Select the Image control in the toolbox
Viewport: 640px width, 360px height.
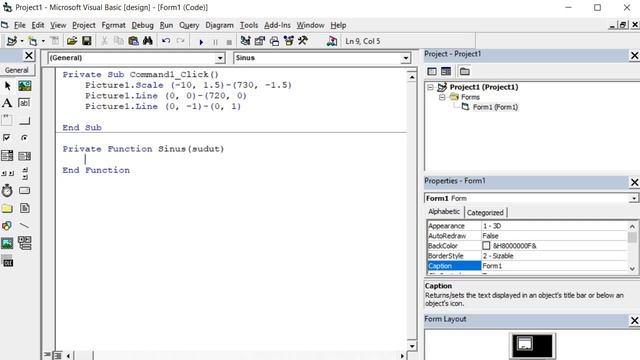pyautogui.click(x=7, y=244)
